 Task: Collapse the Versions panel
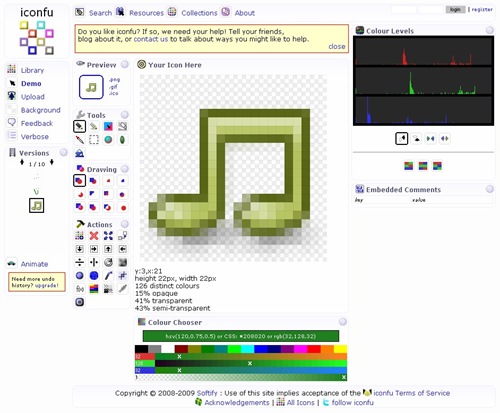[63, 153]
